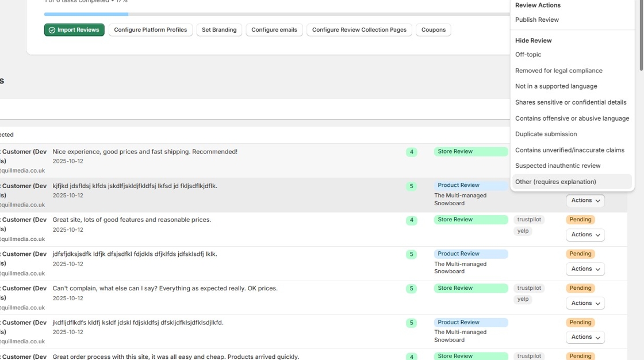644x360 pixels.
Task: Click the Store Review badge on 'Nice experience' row
Action: pyautogui.click(x=470, y=152)
